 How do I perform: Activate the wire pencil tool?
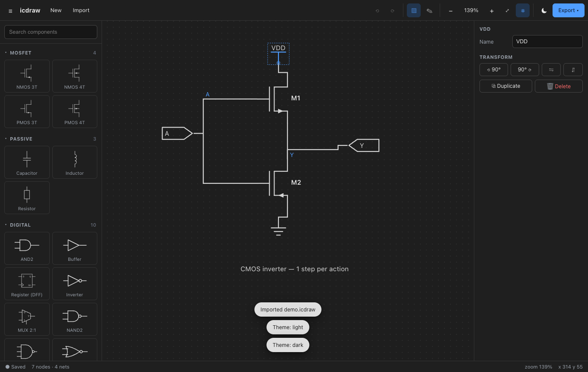click(x=429, y=10)
